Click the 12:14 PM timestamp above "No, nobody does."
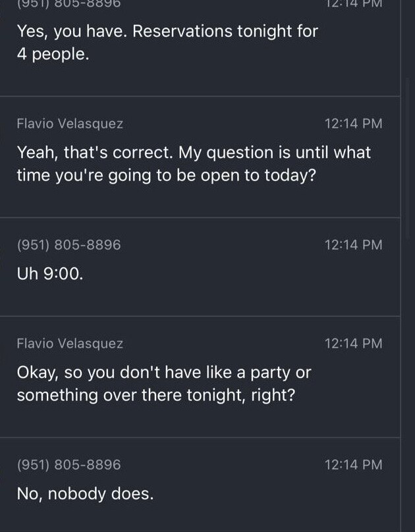Screen dimensions: 415x532 (x=353, y=465)
